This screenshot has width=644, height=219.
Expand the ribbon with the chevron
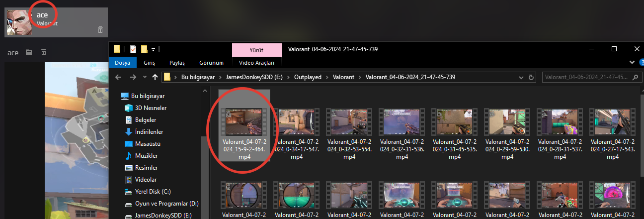click(632, 63)
